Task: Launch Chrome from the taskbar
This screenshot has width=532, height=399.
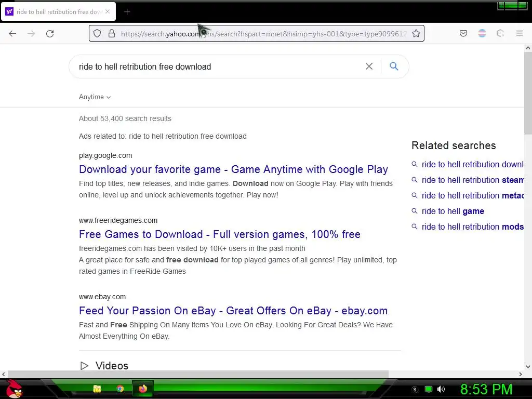Action: coord(120,389)
